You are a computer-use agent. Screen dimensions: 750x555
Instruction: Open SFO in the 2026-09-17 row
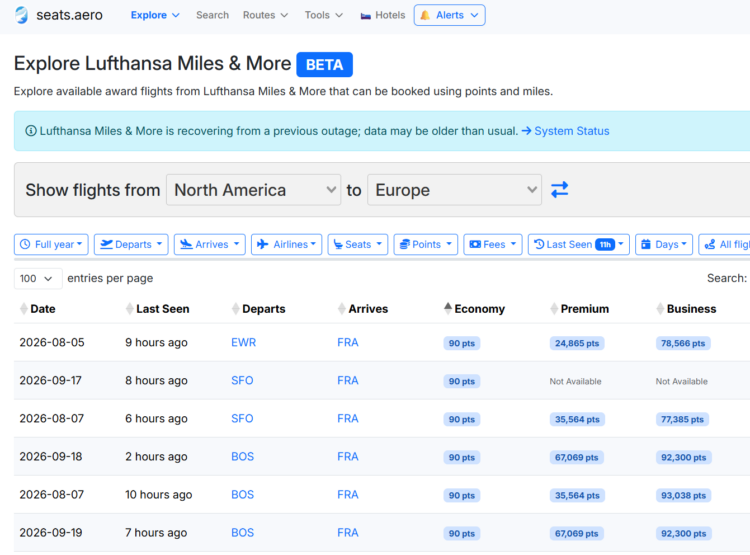(x=242, y=380)
